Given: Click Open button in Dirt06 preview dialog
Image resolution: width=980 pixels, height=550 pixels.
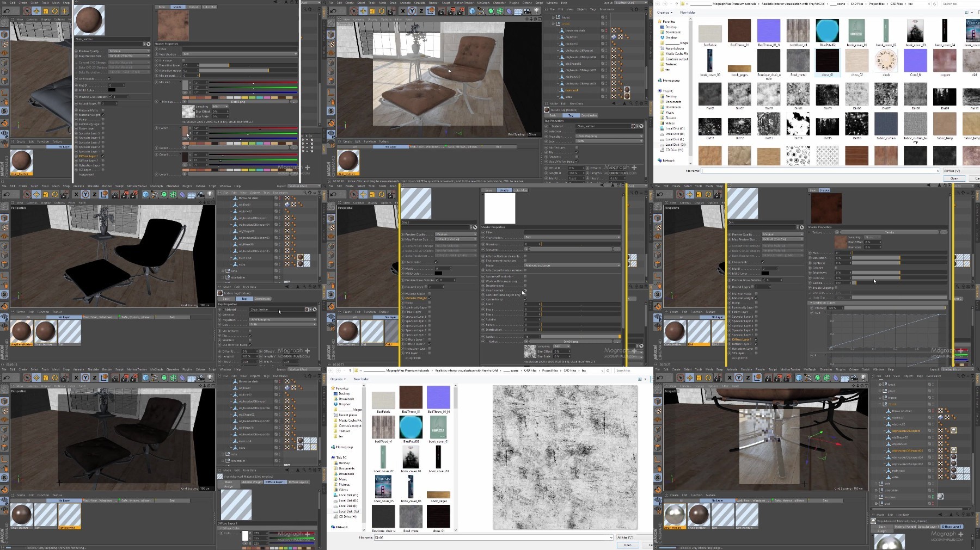Looking at the screenshot, I should 628,545.
